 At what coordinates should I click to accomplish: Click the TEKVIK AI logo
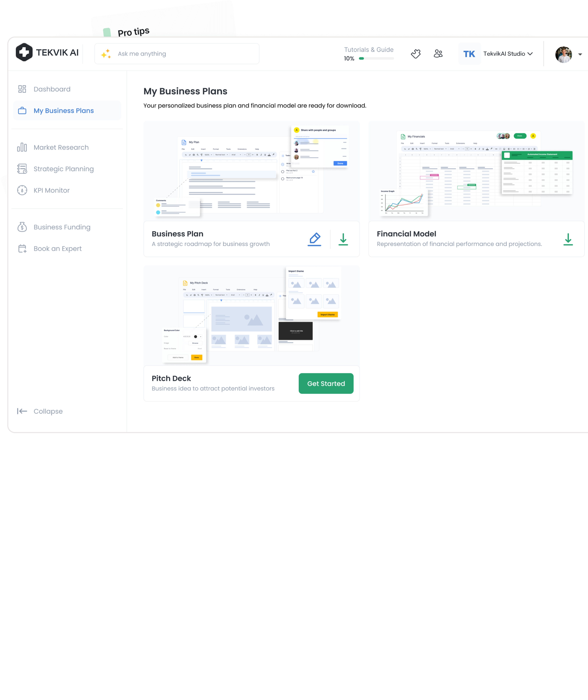[x=47, y=52]
